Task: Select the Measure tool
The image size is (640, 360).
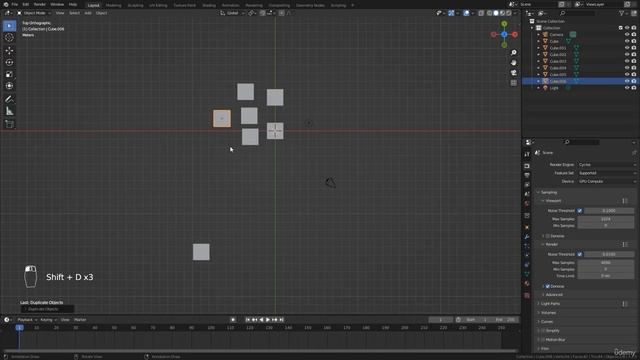Action: click(x=9, y=111)
